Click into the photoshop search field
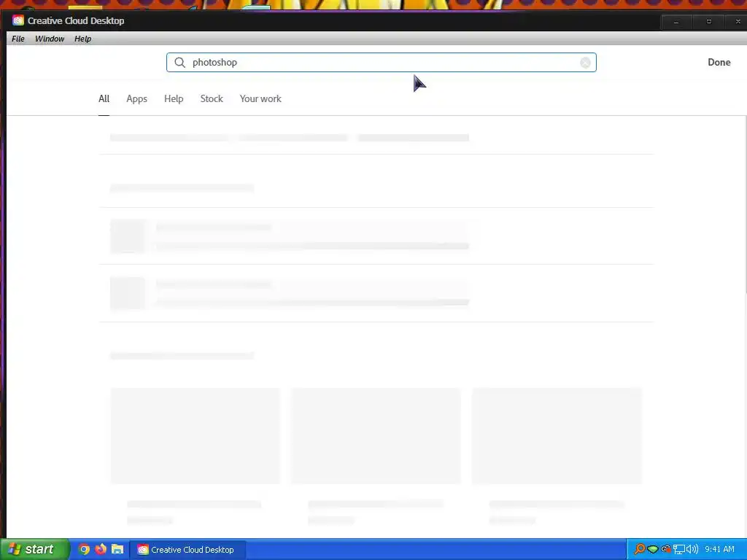 click(381, 63)
